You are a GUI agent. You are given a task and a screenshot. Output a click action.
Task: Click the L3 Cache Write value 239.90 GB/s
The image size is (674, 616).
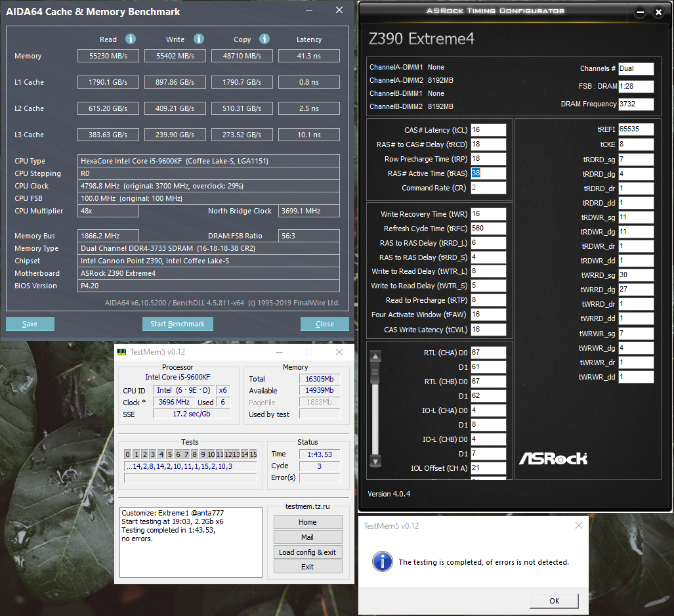175,135
